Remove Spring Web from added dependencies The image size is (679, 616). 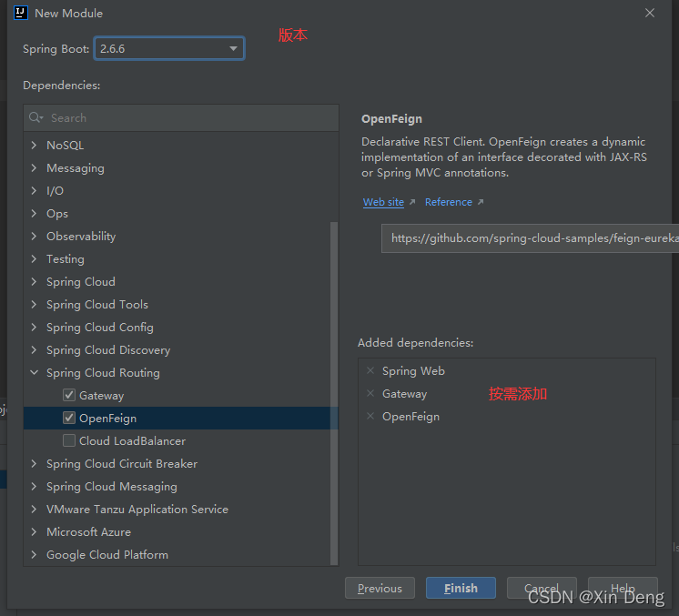pos(370,370)
